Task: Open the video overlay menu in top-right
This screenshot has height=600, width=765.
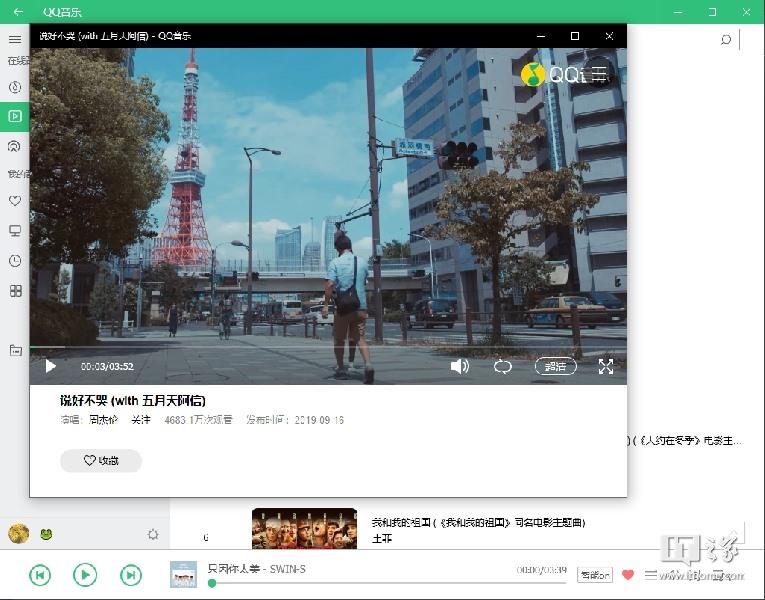Action: [598, 73]
